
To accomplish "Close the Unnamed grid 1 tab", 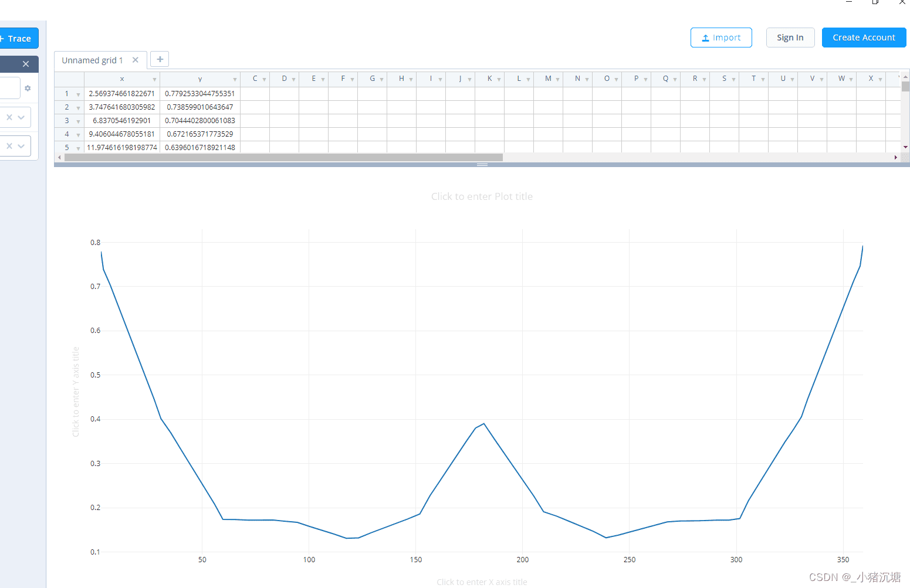I will (x=136, y=60).
